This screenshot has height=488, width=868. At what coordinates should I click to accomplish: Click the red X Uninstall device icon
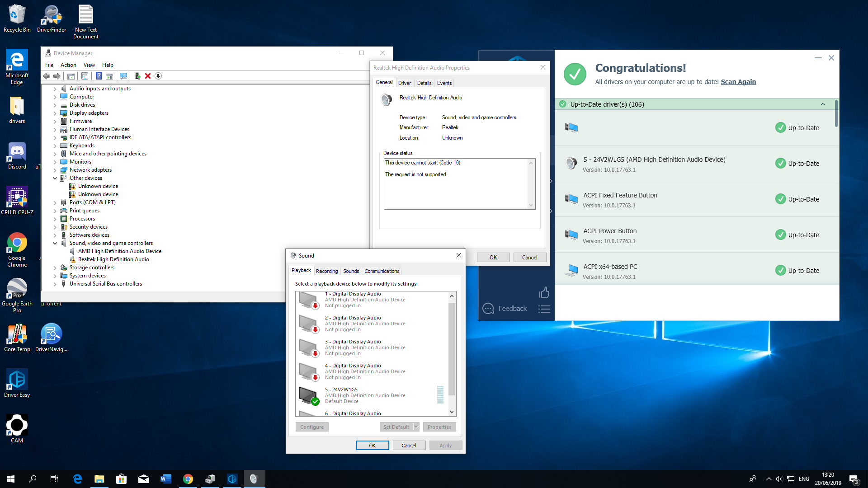148,76
